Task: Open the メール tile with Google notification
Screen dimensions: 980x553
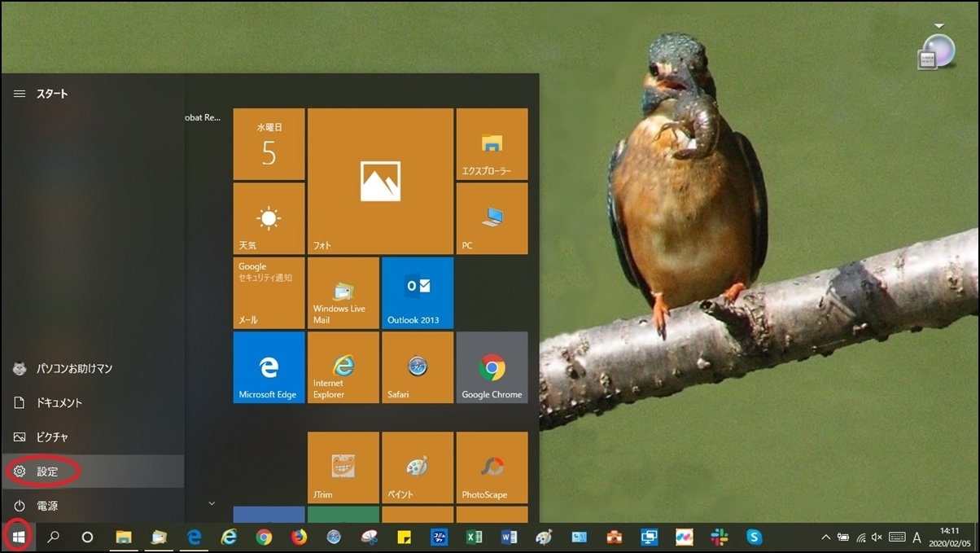Action: 269,293
